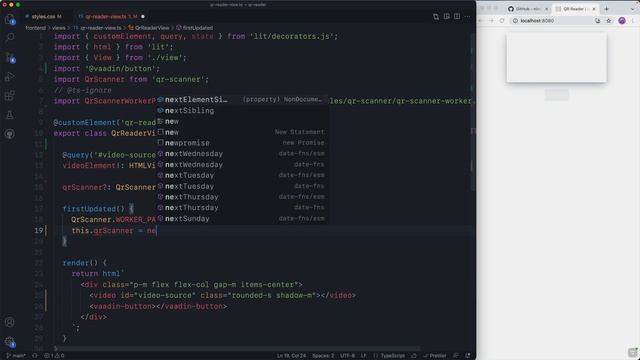This screenshot has height=360, width=640.
Task: Open the Manage gear menu
Action: tap(10, 342)
